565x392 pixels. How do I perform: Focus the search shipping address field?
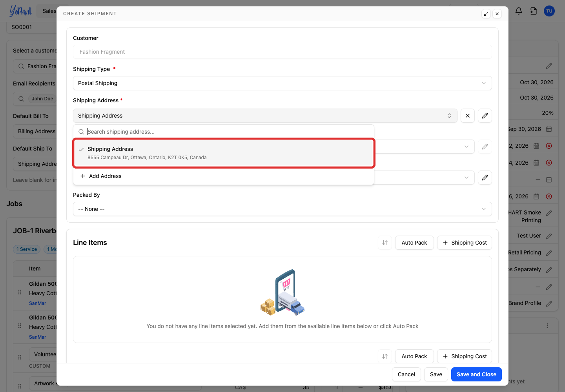(224, 132)
